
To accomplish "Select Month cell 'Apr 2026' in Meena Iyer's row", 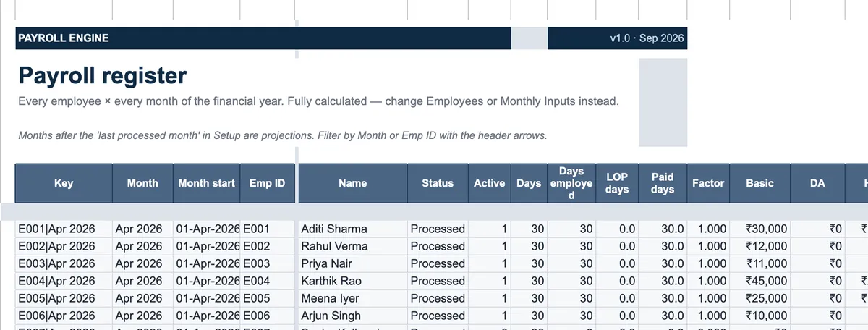I will 142,298.
